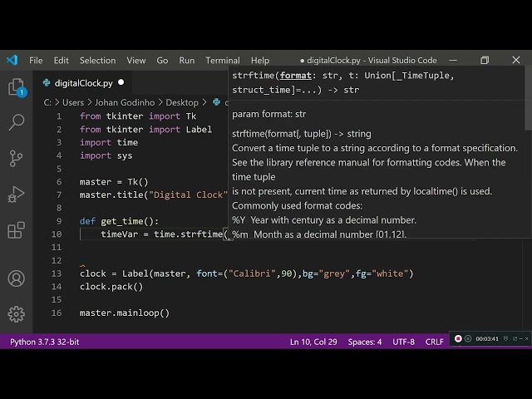532x399 pixels.
Task: Select the digitalClock.py editor tab
Action: (x=83, y=83)
